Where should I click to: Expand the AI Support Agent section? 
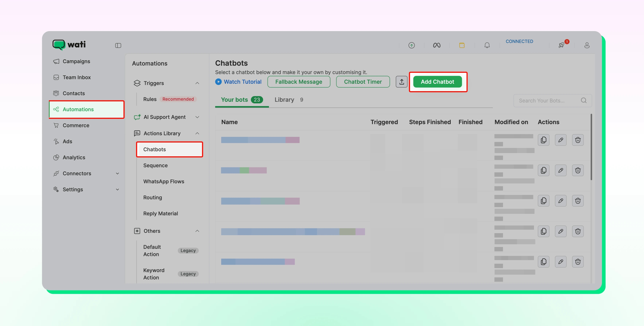pos(197,117)
